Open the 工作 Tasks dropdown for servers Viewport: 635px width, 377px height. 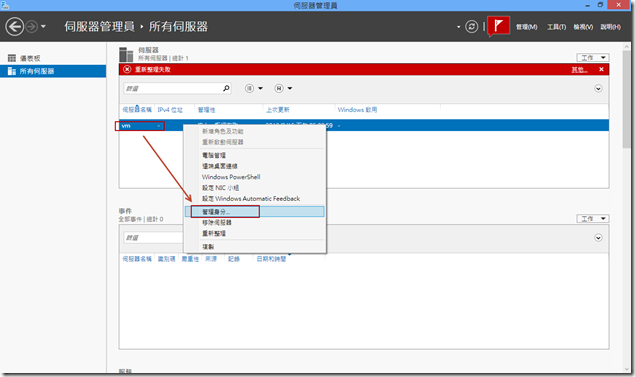593,58
